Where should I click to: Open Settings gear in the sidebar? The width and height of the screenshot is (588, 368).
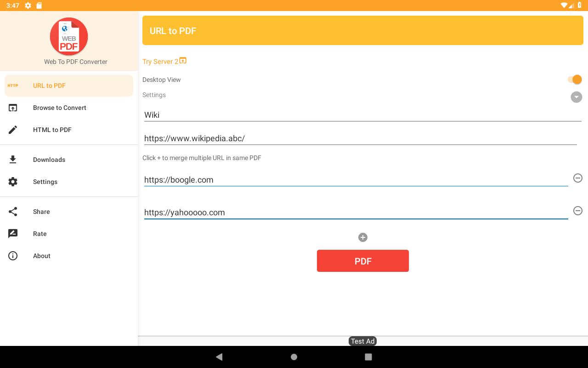[13, 182]
